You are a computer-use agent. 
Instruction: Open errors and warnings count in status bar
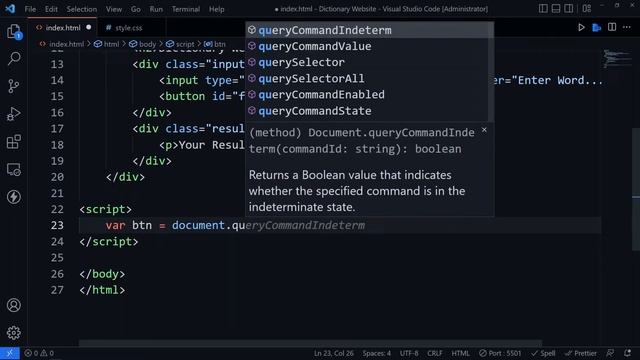tap(39, 353)
